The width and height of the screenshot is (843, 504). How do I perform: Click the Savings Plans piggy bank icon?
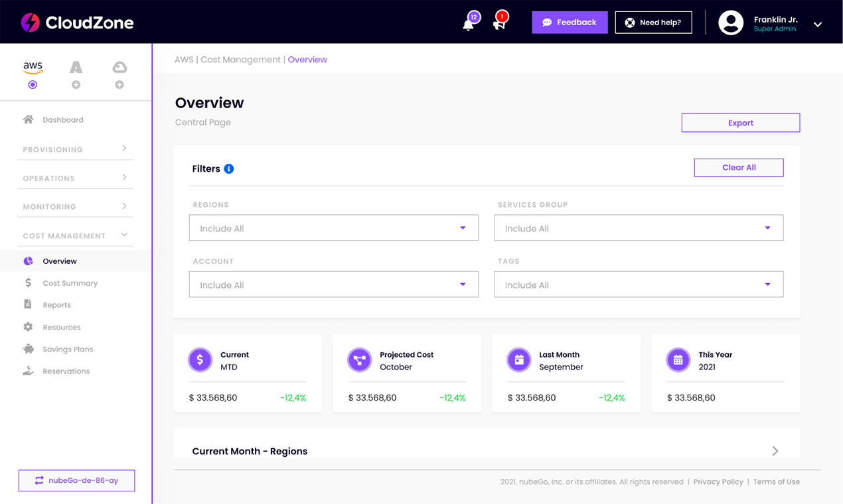click(28, 349)
